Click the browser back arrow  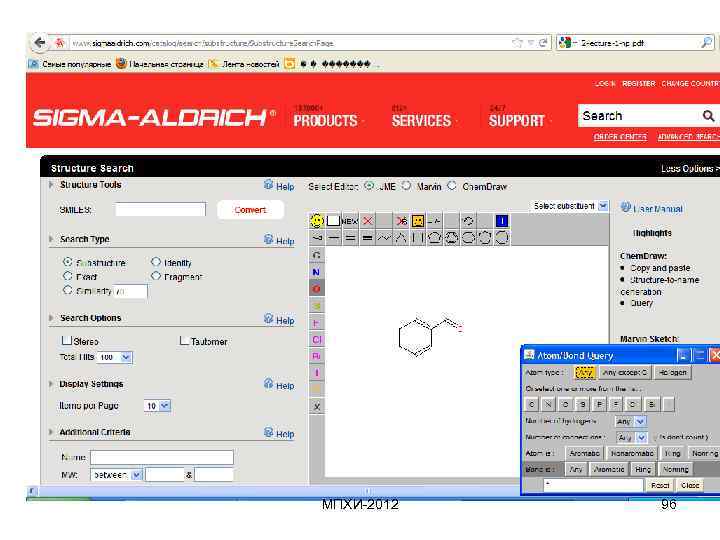[40, 43]
